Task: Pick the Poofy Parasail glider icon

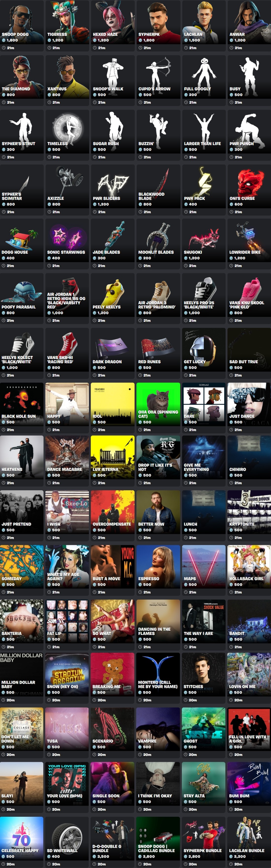Action: (x=22, y=295)
